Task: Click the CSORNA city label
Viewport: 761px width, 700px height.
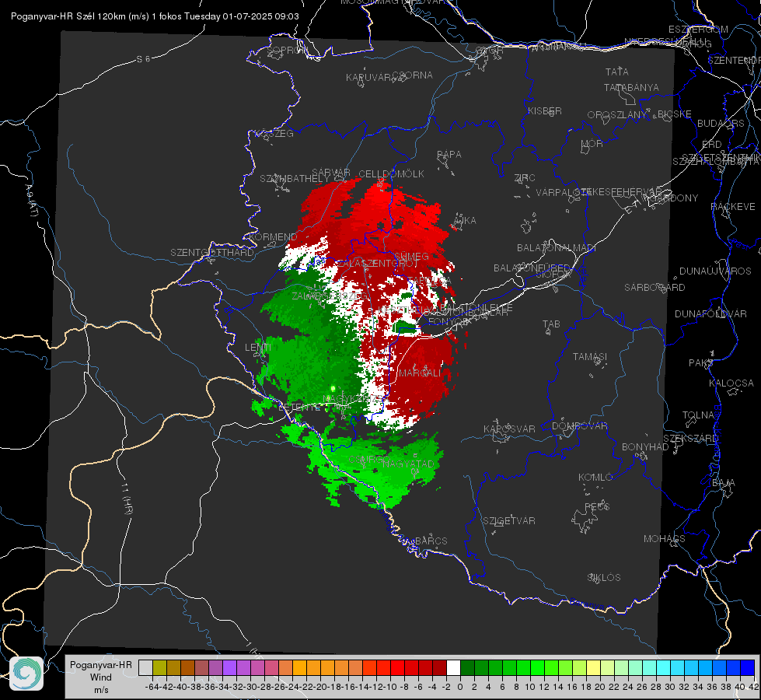Action: [412, 75]
